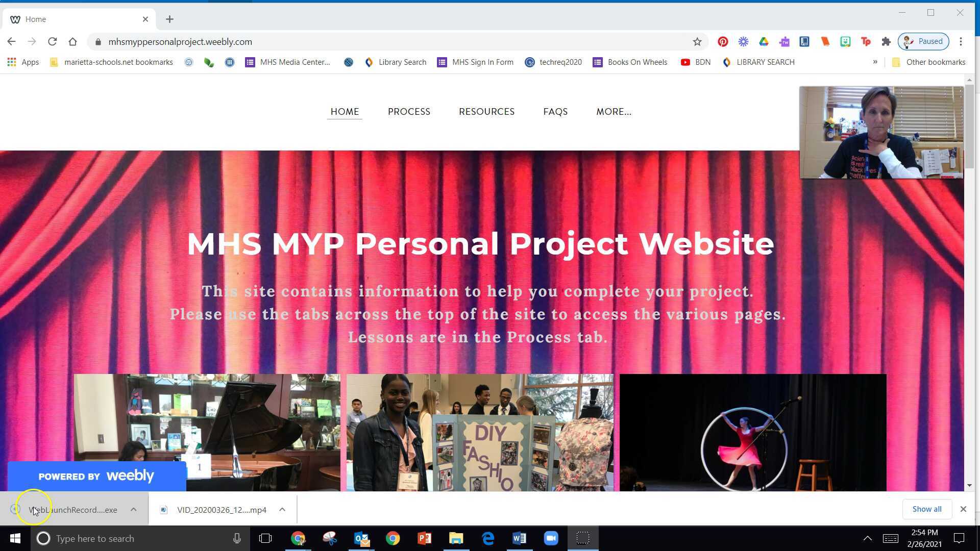Screen dimensions: 980x551
Task: Activate the microphone in the search bar
Action: [237, 538]
